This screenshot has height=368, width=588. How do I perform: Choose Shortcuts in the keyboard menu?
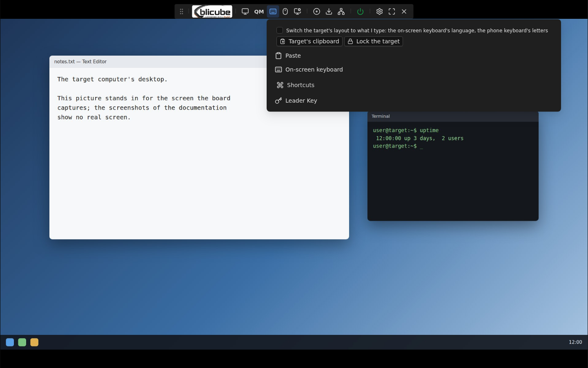coord(414,85)
